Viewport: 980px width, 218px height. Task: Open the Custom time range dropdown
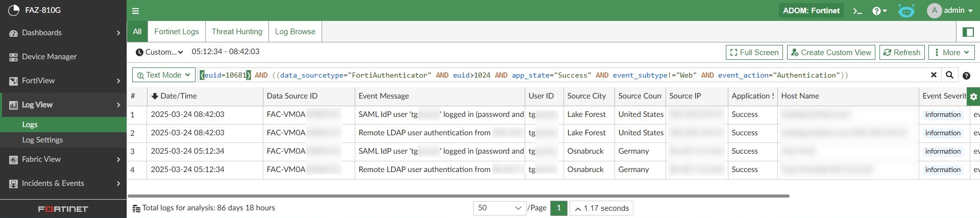click(159, 52)
